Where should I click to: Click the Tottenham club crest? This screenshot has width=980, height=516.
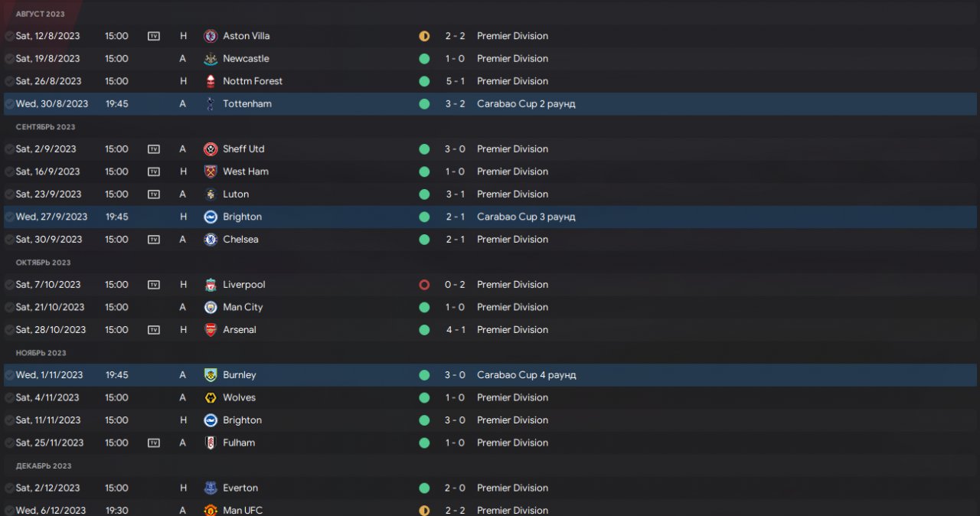pyautogui.click(x=211, y=104)
